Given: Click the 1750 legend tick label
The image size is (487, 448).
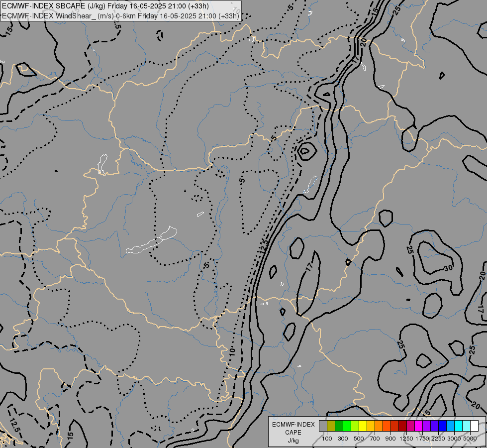Looking at the screenshot, I should click(x=422, y=439).
